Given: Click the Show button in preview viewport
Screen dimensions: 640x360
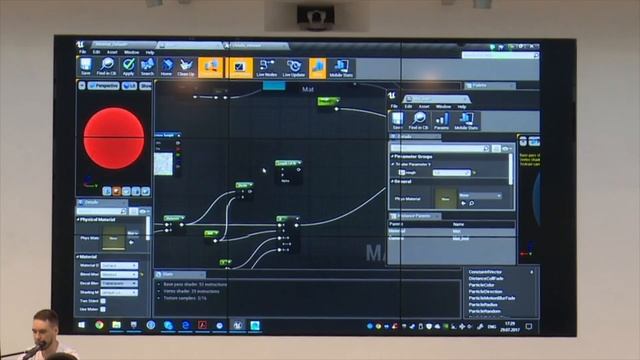Looking at the screenshot, I should click(145, 86).
